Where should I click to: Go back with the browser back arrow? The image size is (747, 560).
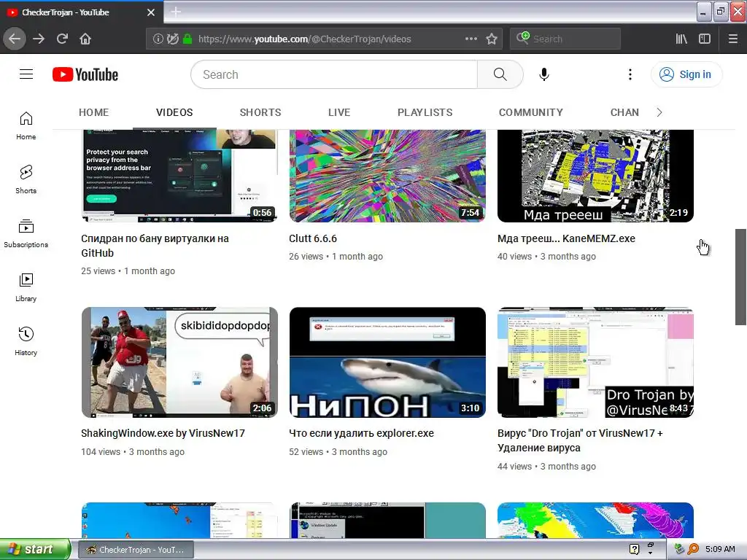coord(15,39)
